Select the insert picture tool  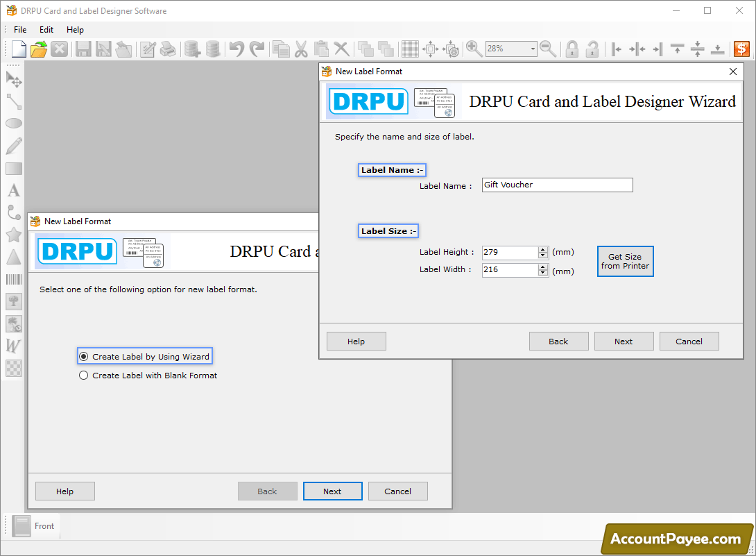click(13, 302)
